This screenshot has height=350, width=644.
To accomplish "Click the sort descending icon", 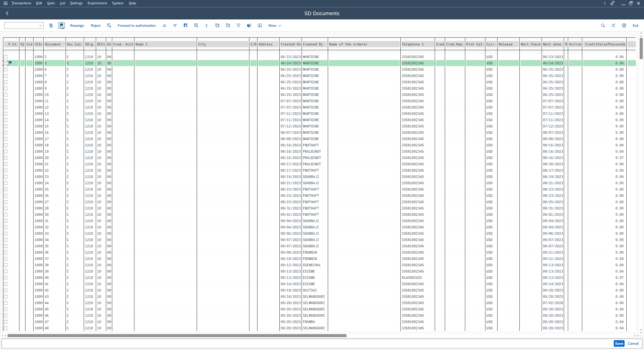I will pos(175,25).
